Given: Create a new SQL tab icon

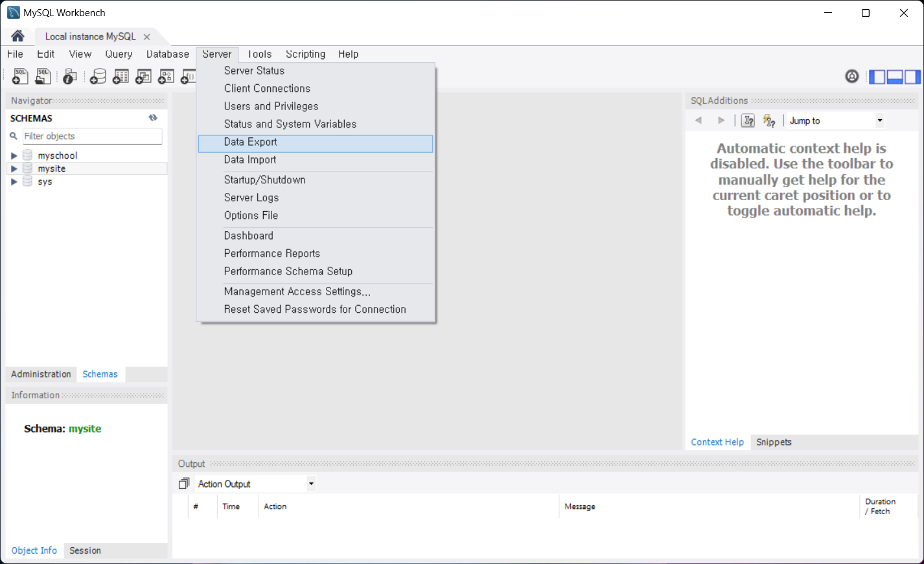Looking at the screenshot, I should 20,76.
